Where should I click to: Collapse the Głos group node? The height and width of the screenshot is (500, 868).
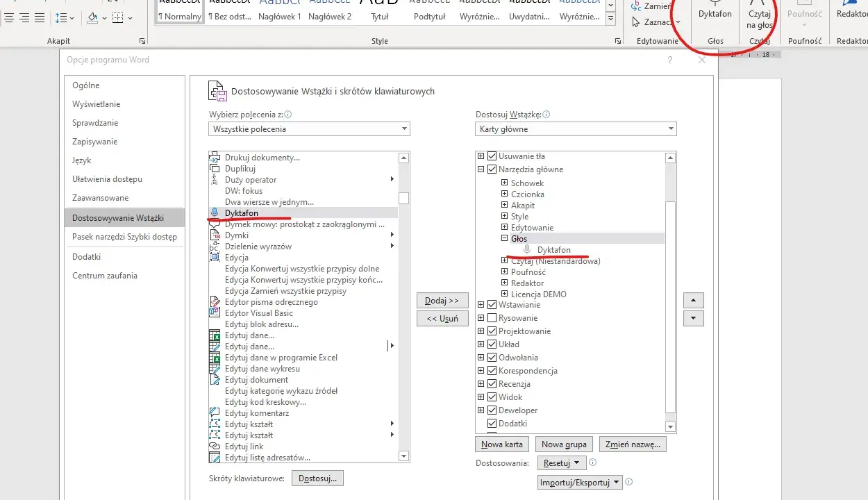(x=505, y=239)
